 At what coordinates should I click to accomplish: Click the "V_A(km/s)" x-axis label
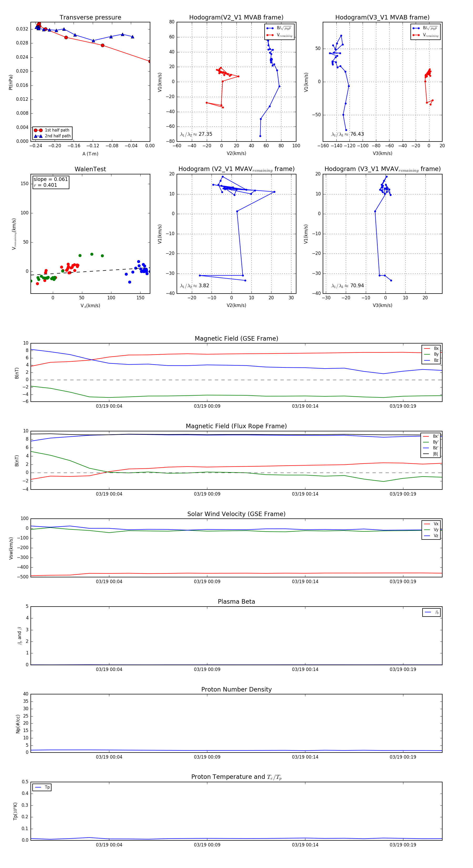(90, 306)
